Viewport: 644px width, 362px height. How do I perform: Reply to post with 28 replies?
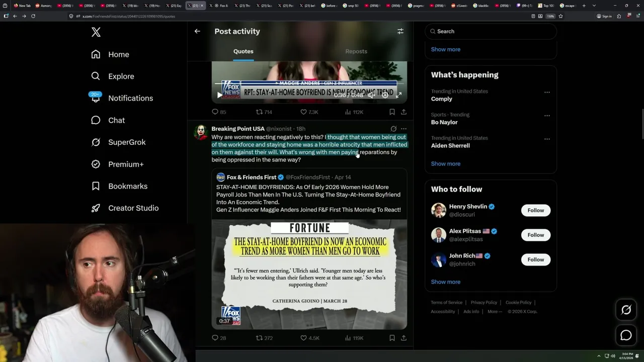[x=218, y=338]
